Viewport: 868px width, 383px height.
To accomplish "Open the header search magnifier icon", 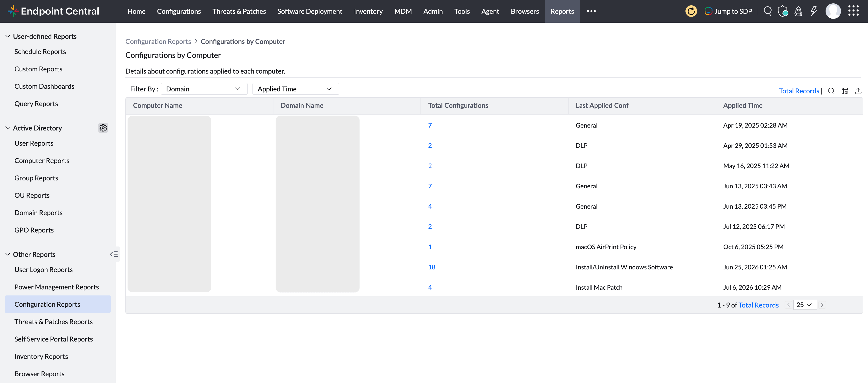I will coord(768,11).
